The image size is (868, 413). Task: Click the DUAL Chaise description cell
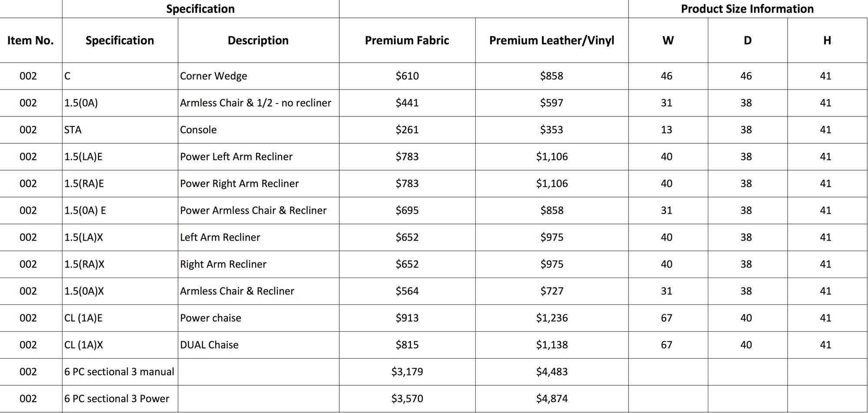pyautogui.click(x=258, y=345)
